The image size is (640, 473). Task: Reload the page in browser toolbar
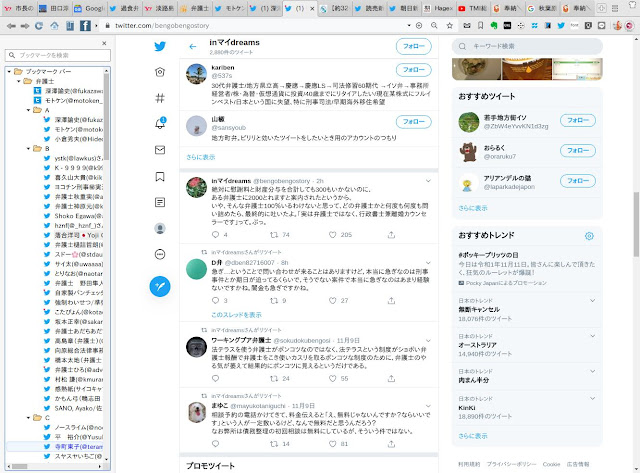pyautogui.click(x=39, y=26)
